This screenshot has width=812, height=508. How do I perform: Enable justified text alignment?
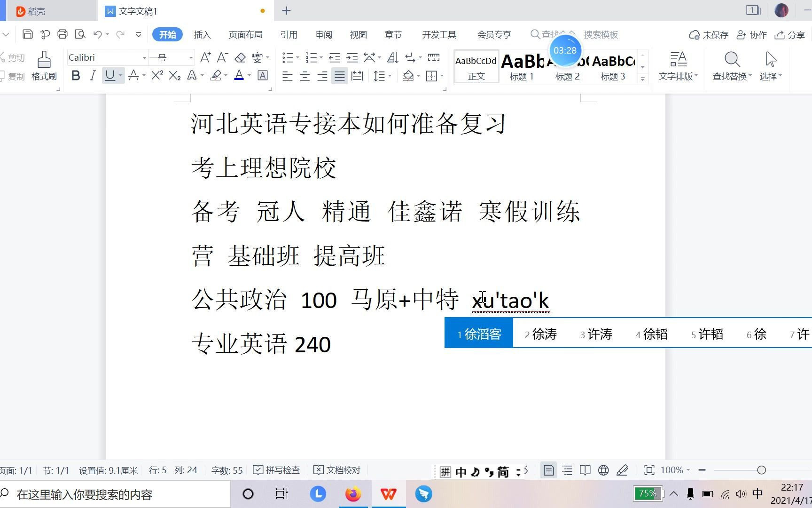[x=339, y=75]
